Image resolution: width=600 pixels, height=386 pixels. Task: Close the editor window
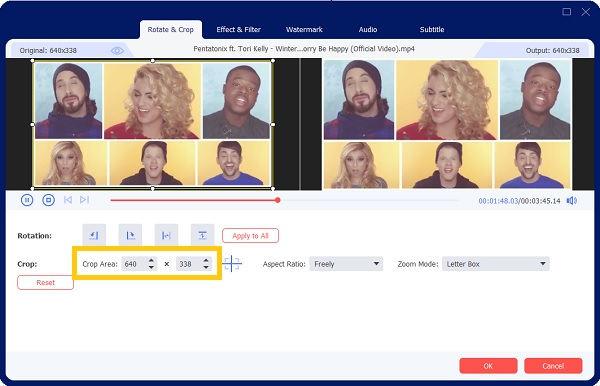(585, 12)
